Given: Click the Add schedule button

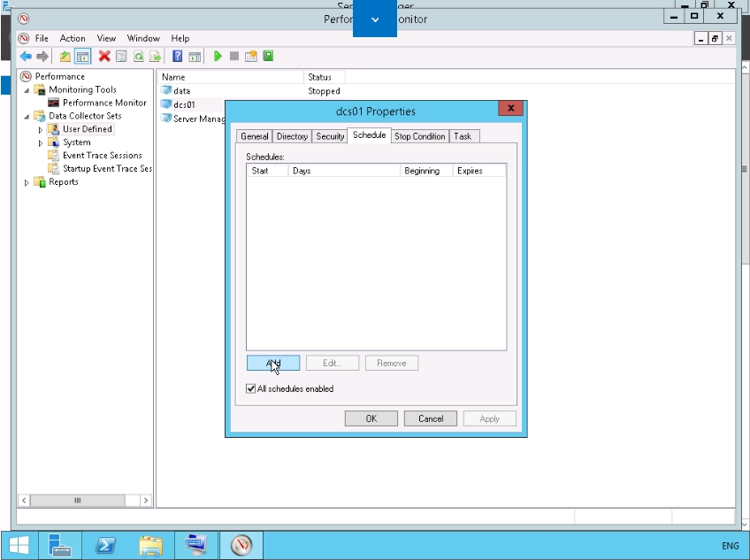Looking at the screenshot, I should [273, 363].
